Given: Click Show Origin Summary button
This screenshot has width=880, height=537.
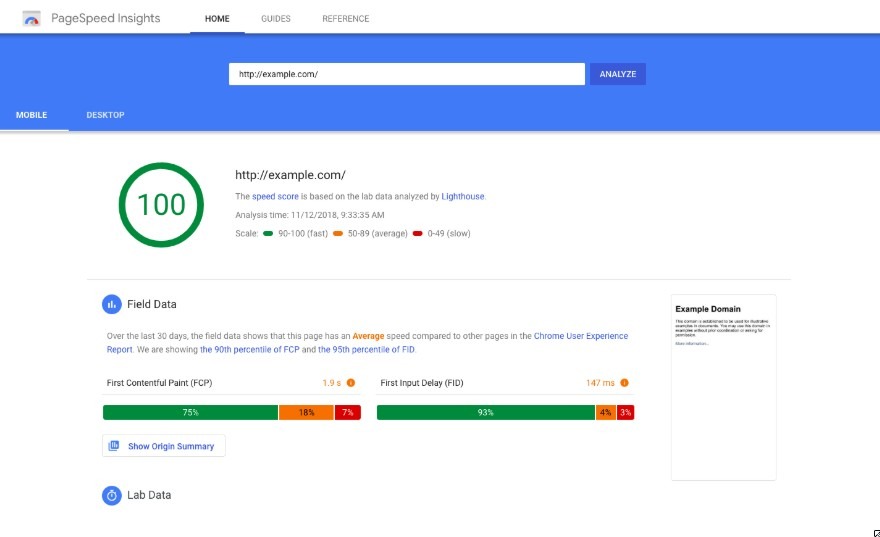Looking at the screenshot, I should click(164, 446).
